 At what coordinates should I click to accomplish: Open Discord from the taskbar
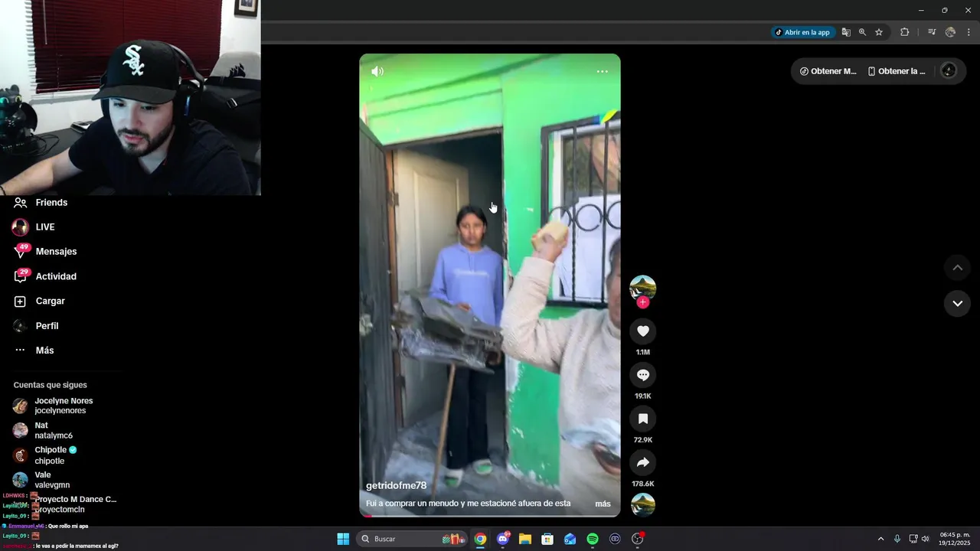pyautogui.click(x=503, y=539)
